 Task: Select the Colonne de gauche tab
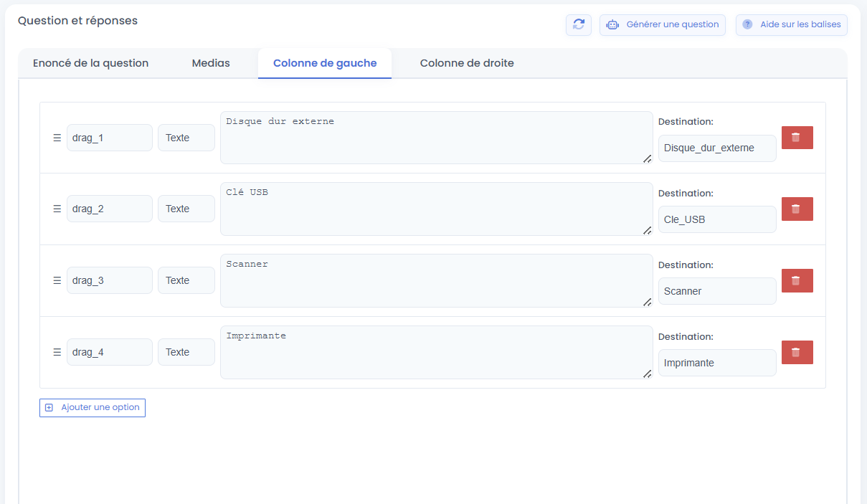pos(325,63)
